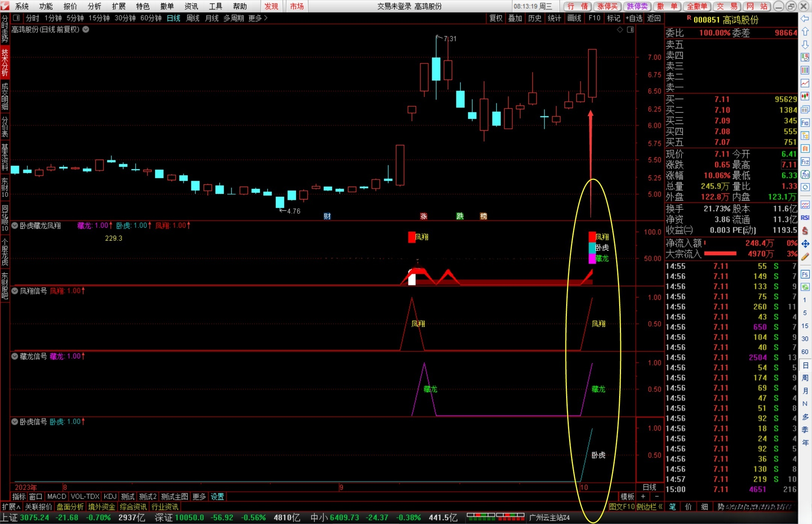This screenshot has width=812, height=524.
Task: Collapse the 卧虎藏龙凤翔 indicator panel
Action: pos(15,226)
